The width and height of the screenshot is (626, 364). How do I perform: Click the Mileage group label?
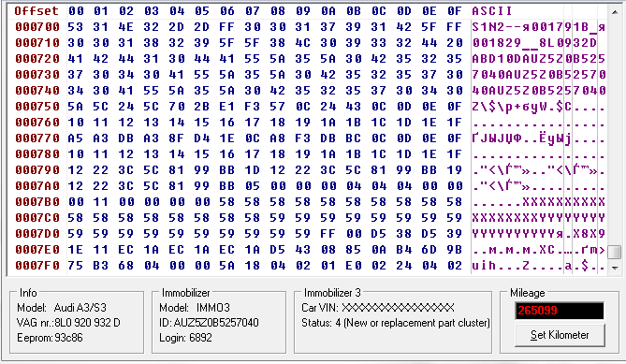pos(528,293)
